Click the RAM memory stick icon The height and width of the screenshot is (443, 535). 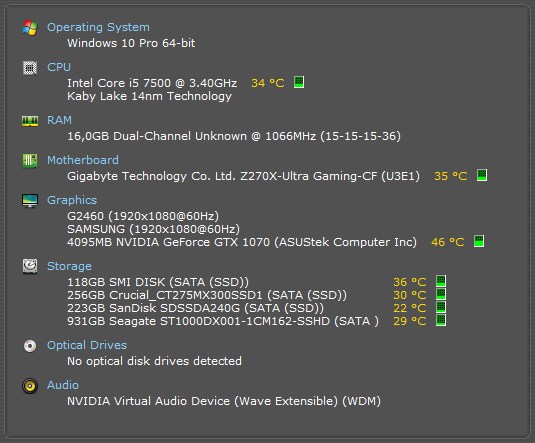(30, 121)
